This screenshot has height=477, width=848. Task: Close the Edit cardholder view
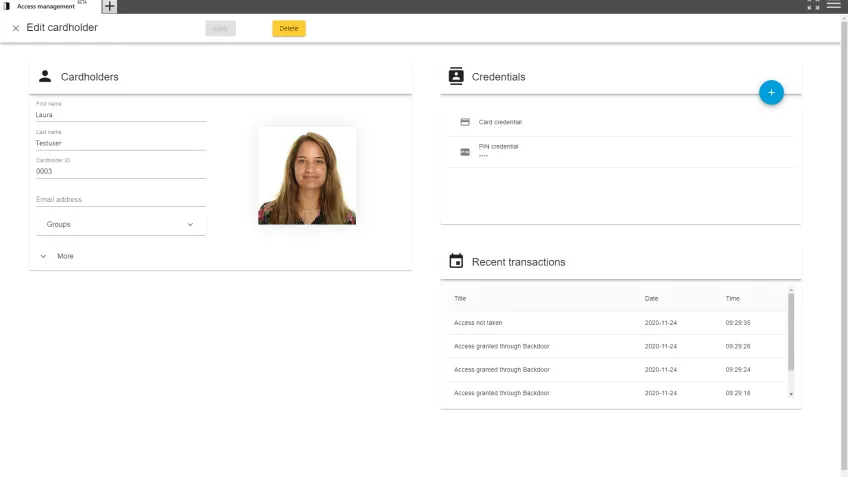pos(16,28)
